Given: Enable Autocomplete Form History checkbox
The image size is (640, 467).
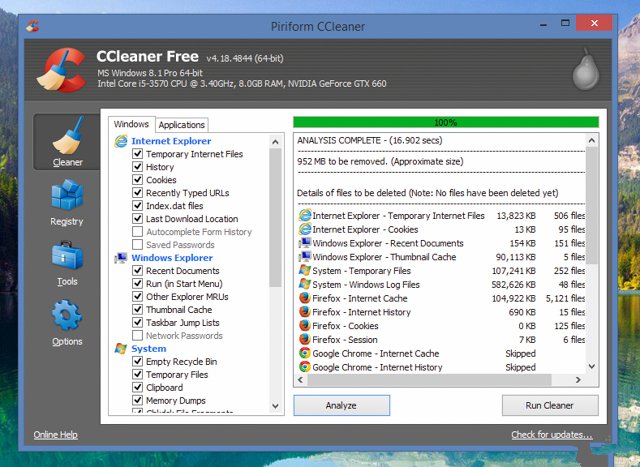Looking at the screenshot, I should 138,232.
